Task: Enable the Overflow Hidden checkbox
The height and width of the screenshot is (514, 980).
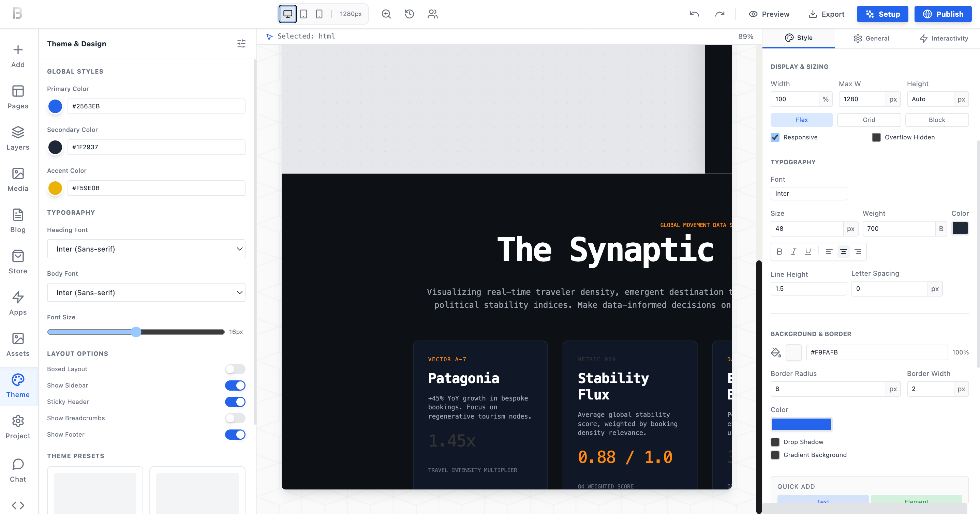Action: coord(876,137)
